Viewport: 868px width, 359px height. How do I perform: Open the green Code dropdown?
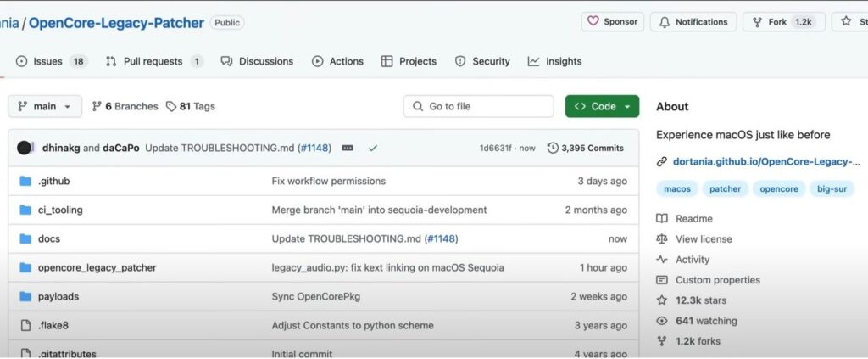[x=603, y=106]
